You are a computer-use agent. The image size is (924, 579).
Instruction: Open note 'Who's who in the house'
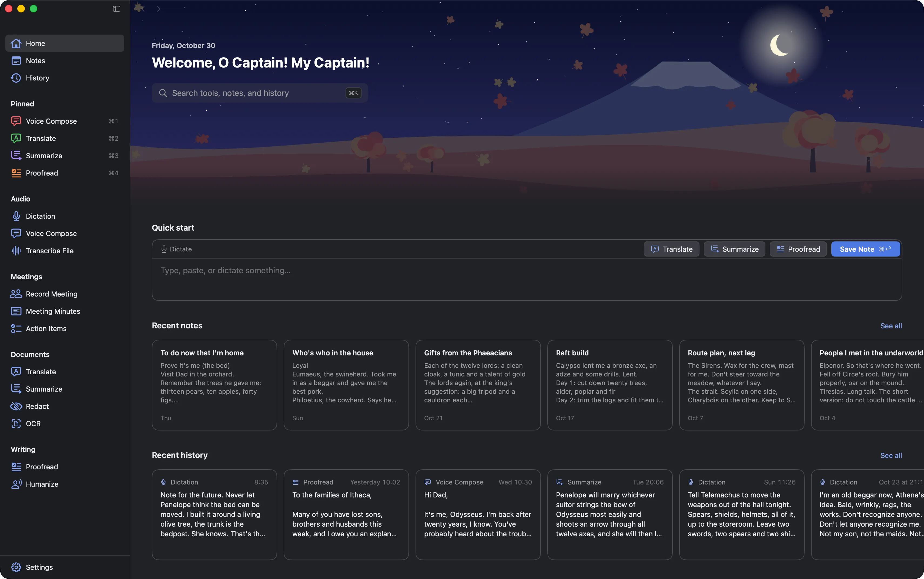[346, 385]
